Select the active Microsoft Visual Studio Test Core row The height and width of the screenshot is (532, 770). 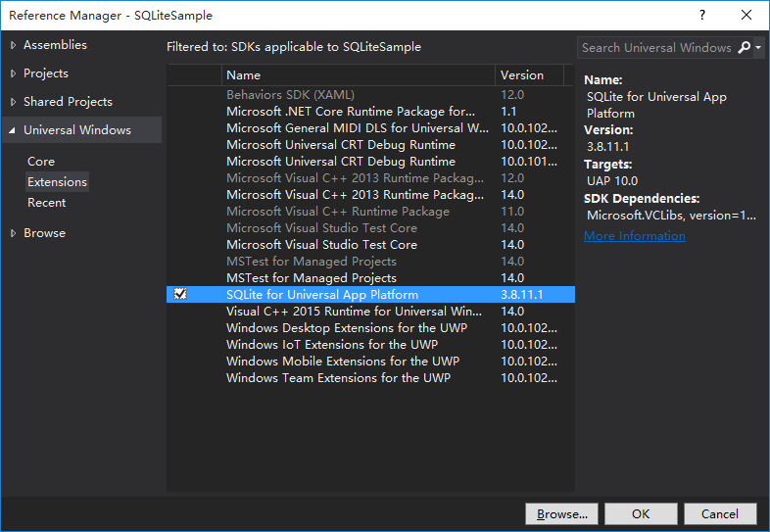tap(370, 245)
